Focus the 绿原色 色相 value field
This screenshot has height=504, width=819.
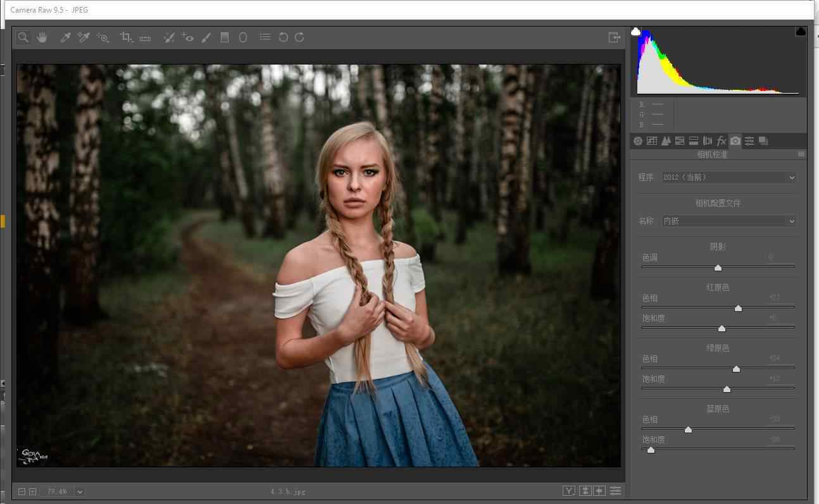pyautogui.click(x=780, y=359)
